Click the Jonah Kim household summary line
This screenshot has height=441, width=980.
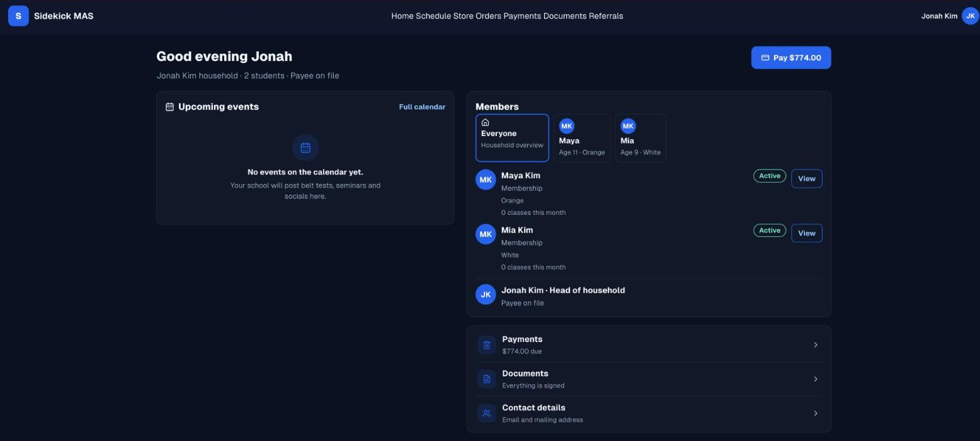tap(248, 76)
